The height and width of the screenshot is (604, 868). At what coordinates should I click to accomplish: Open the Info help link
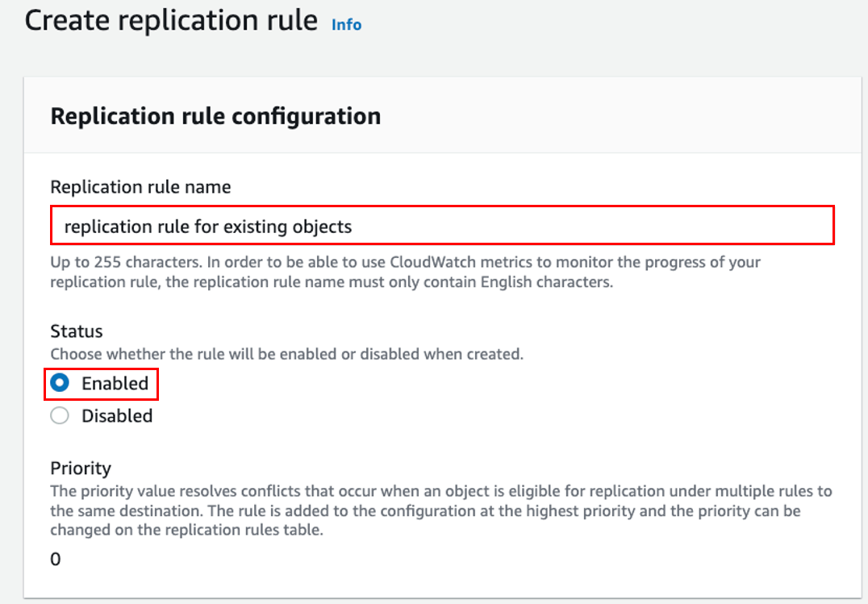(346, 25)
